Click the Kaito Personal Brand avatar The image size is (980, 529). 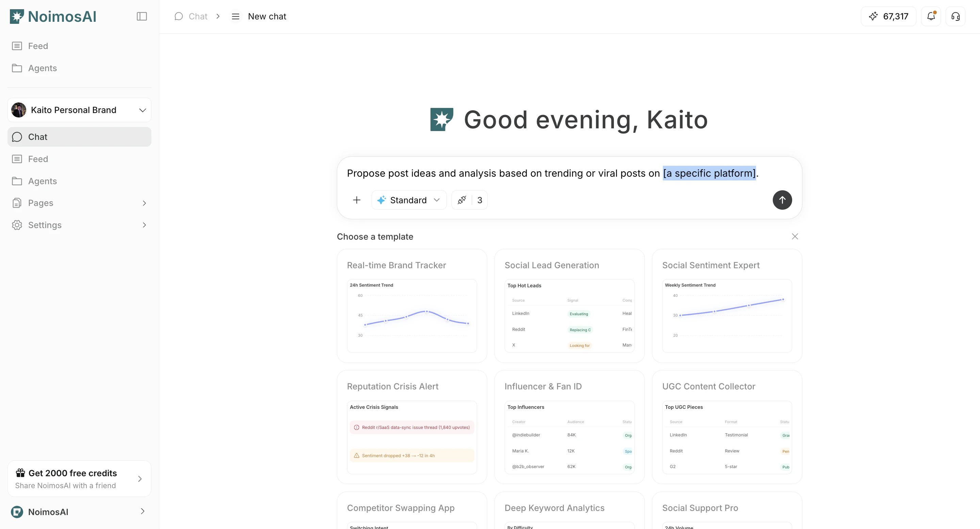(19, 110)
